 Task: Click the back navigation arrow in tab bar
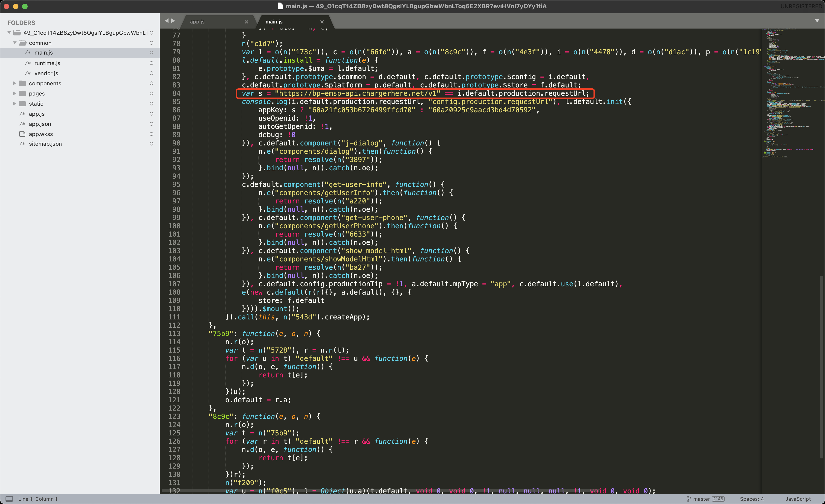tap(166, 21)
